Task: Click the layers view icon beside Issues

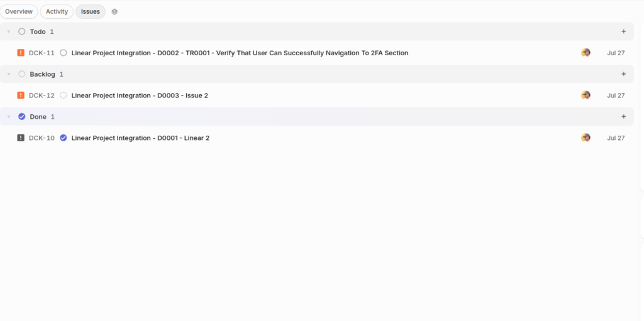Action: (114, 12)
